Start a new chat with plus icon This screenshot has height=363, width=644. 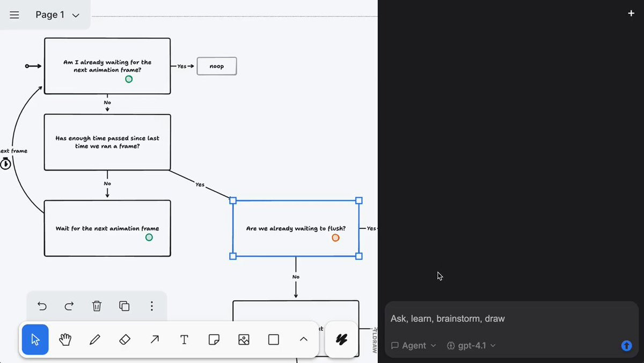pos(631,13)
